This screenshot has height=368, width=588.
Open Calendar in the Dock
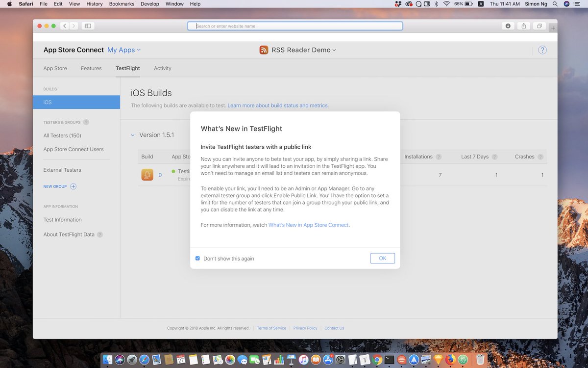click(x=181, y=360)
